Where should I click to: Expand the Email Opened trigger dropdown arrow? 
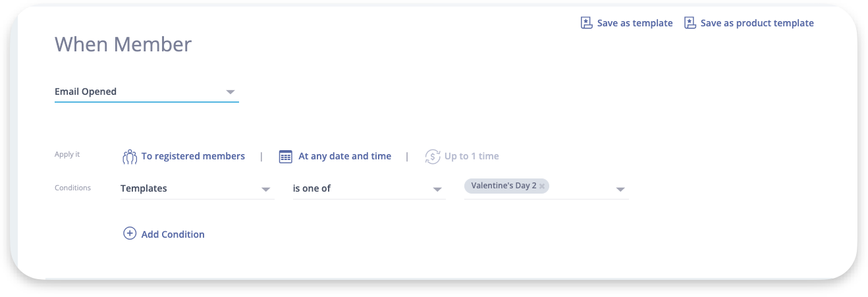(x=230, y=92)
